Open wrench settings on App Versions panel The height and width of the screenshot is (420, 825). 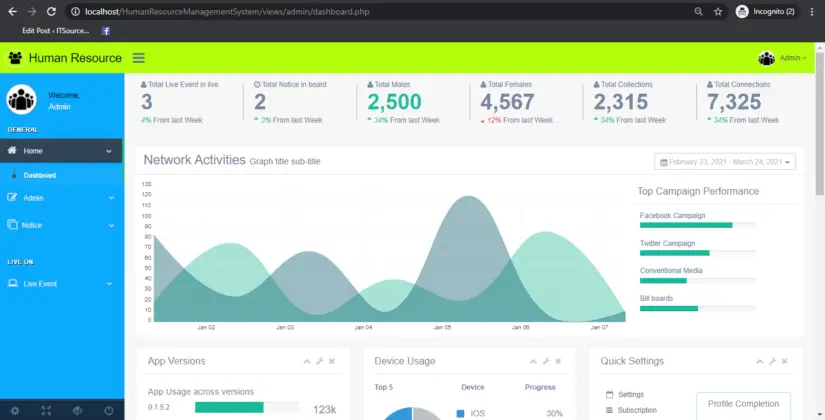click(319, 361)
